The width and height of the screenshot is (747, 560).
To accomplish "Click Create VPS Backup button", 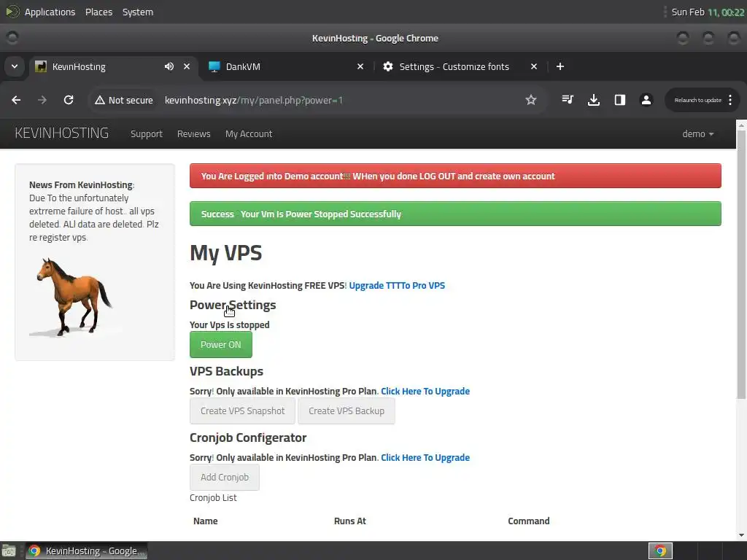I will [x=347, y=411].
